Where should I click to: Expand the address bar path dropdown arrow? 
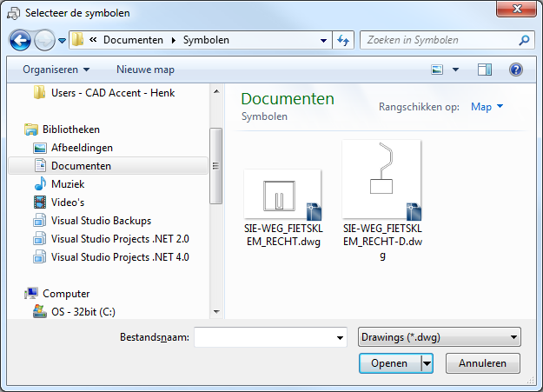tap(323, 40)
